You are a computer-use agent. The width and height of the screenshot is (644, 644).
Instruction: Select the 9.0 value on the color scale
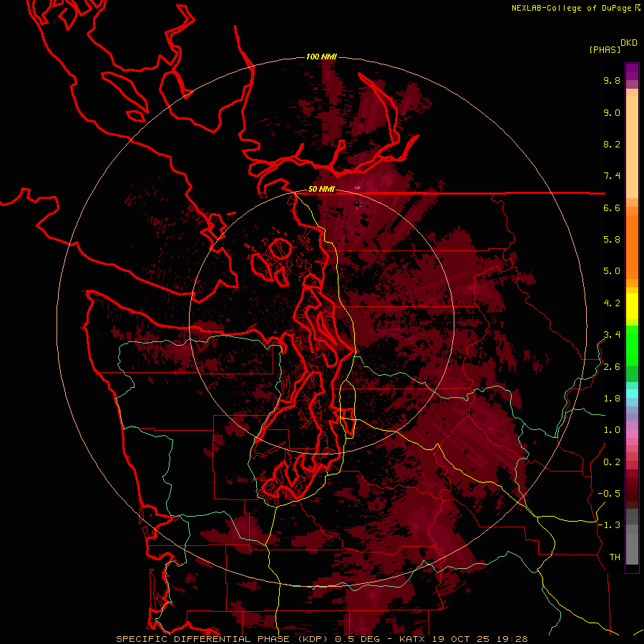612,112
